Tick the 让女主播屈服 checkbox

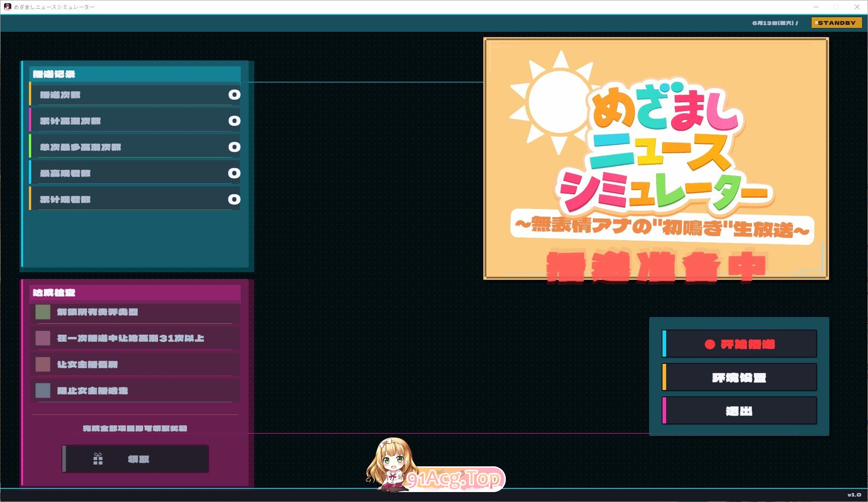click(x=43, y=364)
